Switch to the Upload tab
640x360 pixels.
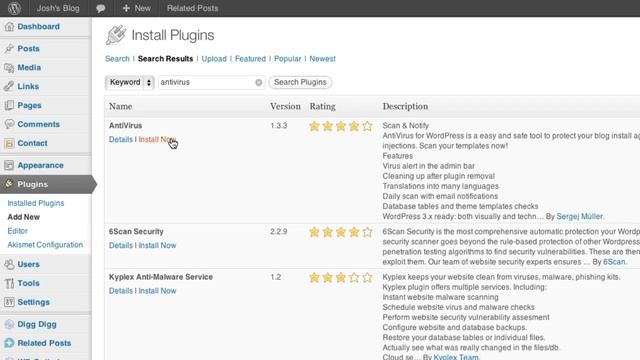click(214, 59)
